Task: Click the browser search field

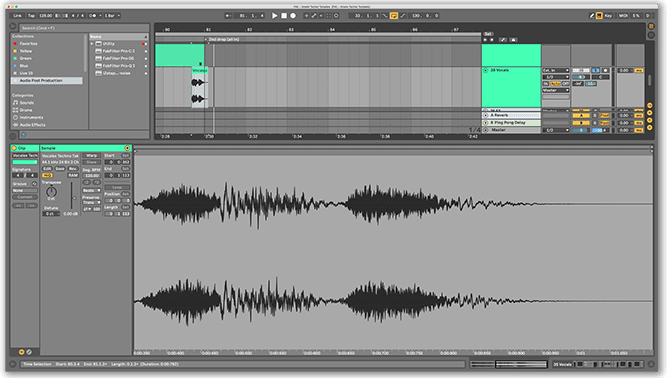Action: tap(84, 28)
